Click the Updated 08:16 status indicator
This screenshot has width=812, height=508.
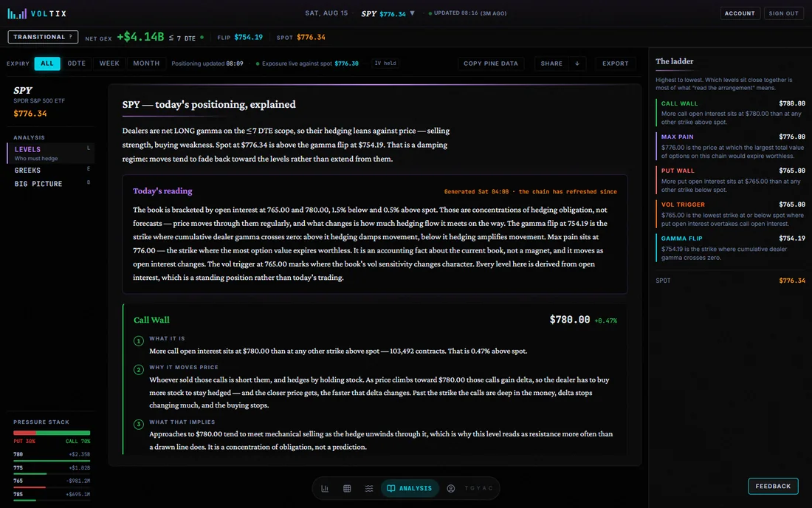(x=467, y=13)
